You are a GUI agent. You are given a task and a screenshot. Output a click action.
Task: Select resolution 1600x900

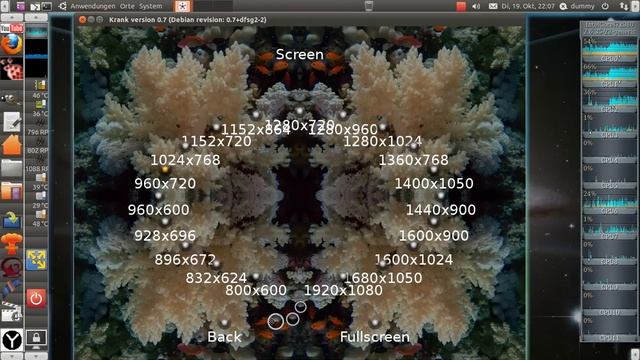coord(434,236)
